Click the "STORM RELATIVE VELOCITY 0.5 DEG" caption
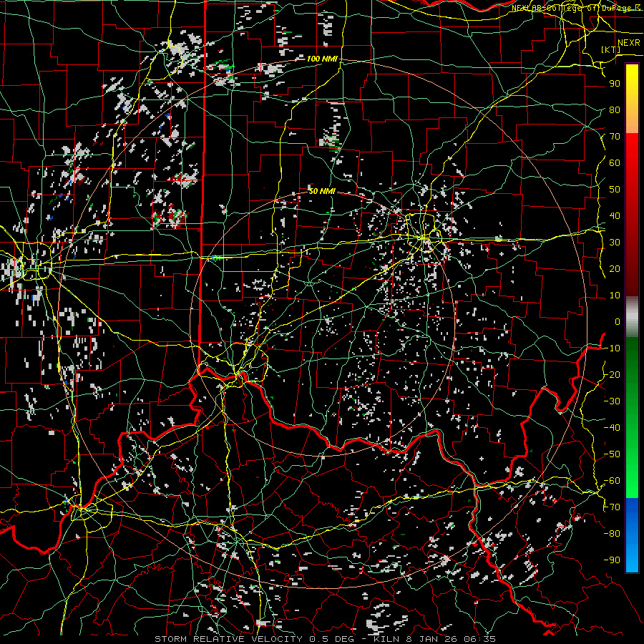This screenshot has height=644, width=644. point(253,639)
